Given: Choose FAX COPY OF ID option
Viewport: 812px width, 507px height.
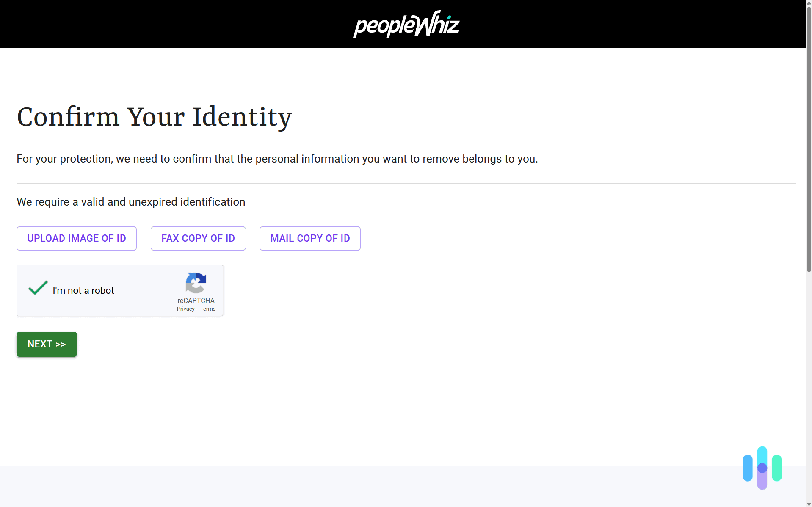Looking at the screenshot, I should tap(198, 238).
